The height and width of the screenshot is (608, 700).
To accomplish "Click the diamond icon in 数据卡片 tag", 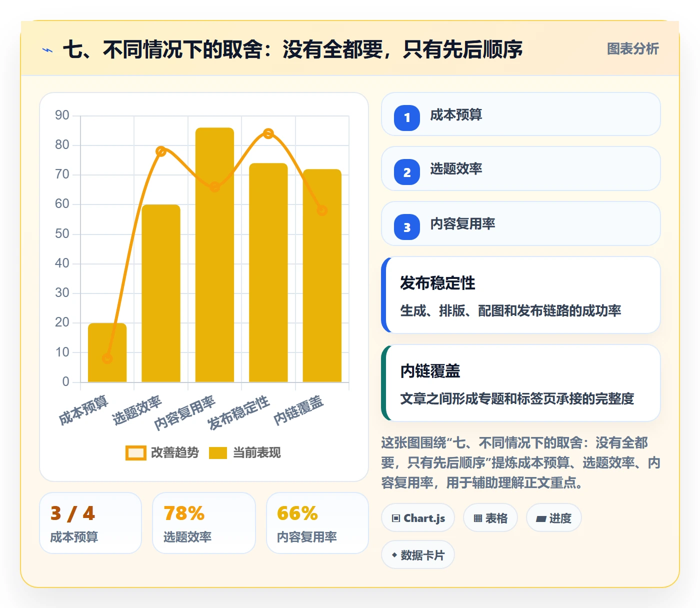I will coord(394,555).
